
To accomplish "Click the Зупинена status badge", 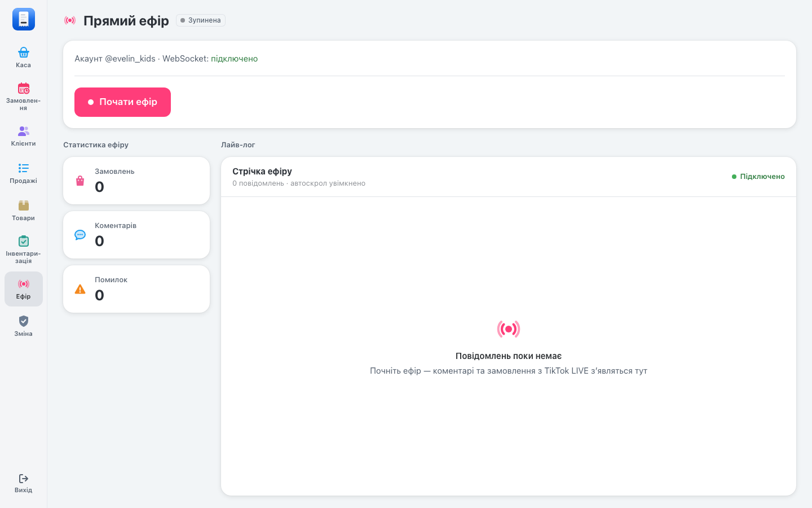I will 201,20.
